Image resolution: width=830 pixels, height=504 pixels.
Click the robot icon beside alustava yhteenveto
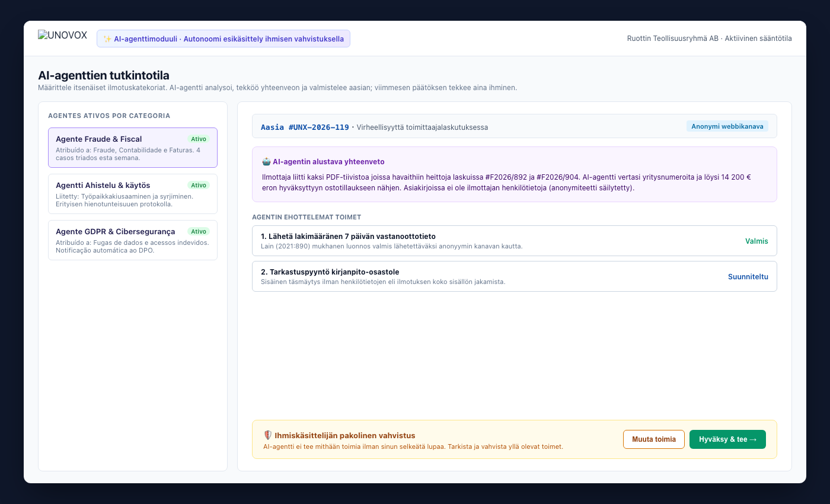(266, 161)
